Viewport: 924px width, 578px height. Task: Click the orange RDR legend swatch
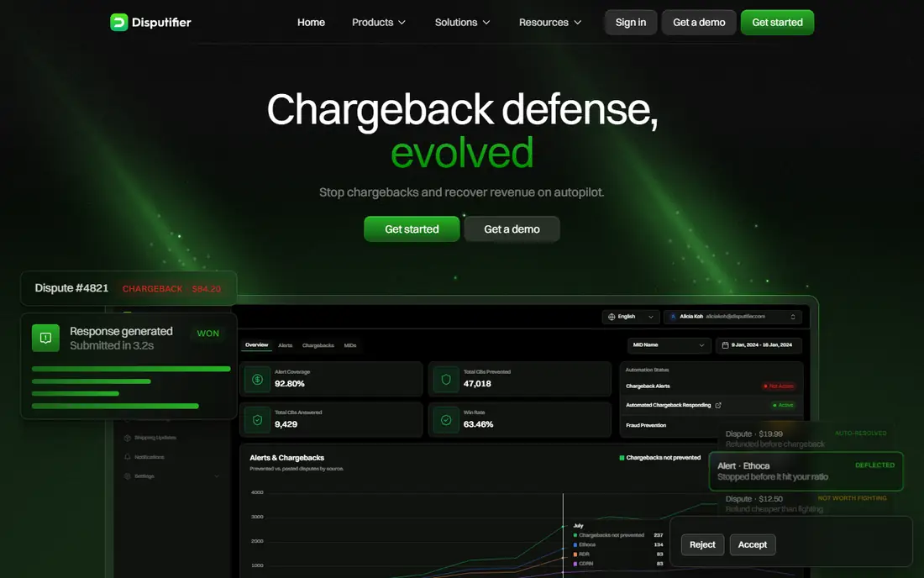click(x=575, y=554)
